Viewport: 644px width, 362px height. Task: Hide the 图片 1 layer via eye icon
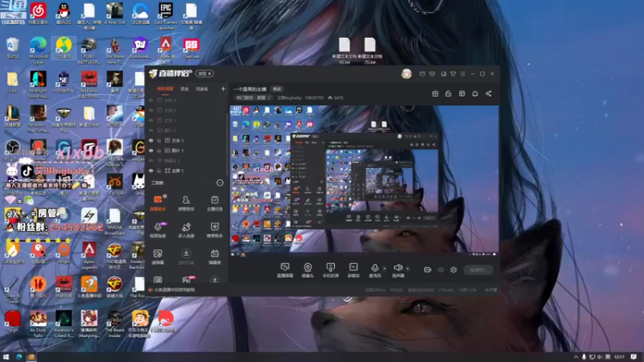(x=151, y=150)
